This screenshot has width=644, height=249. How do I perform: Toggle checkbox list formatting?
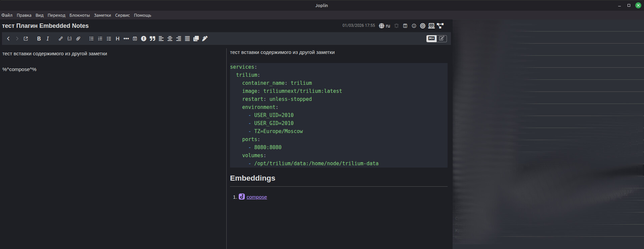[109, 39]
